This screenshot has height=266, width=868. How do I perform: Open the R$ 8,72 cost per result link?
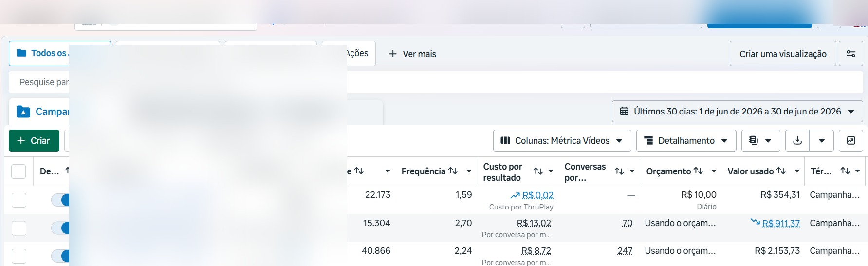coord(536,251)
